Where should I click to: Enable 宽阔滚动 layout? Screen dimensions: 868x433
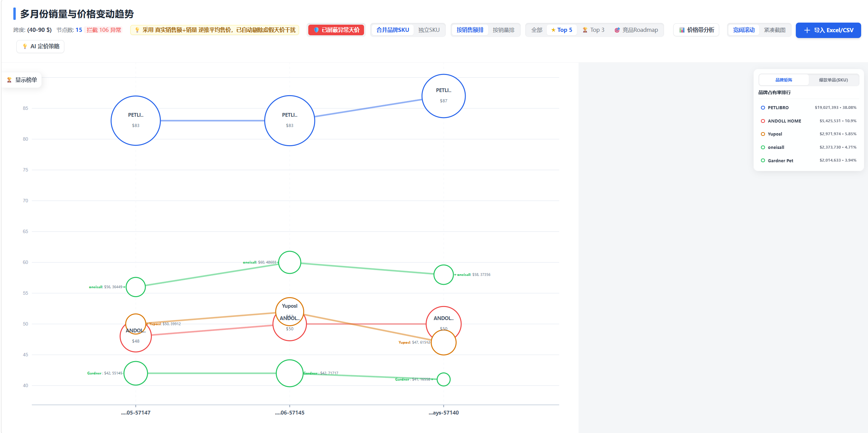(x=743, y=30)
